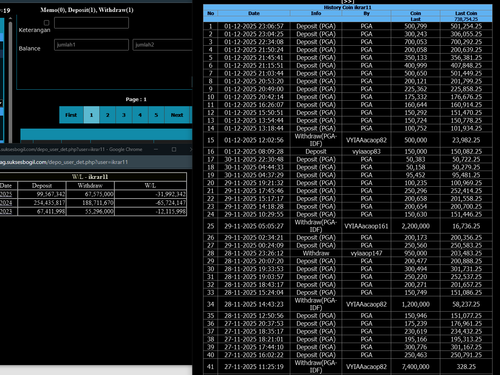The width and height of the screenshot is (500, 375).
Task: Tick the checkbox above Keterangan label
Action: click(47, 23)
